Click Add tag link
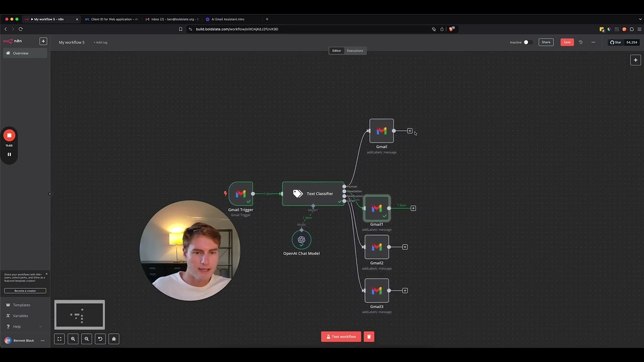The image size is (644, 362). pos(100,42)
